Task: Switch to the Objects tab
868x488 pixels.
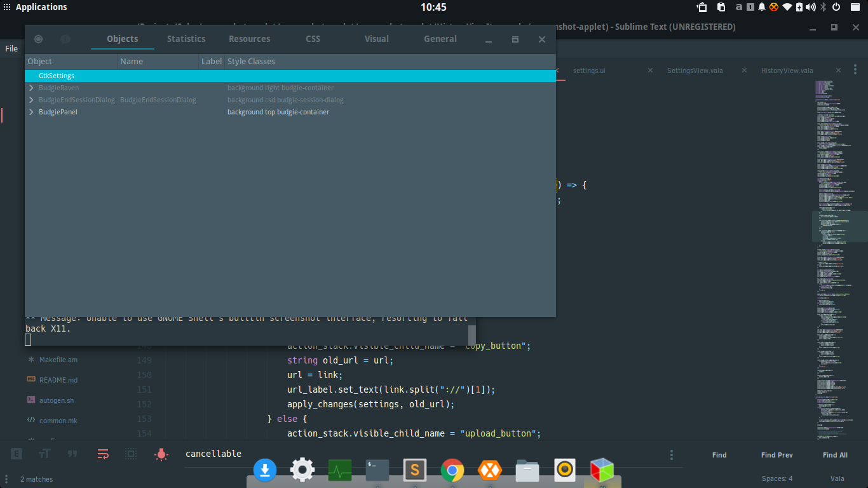Action: click(x=123, y=39)
